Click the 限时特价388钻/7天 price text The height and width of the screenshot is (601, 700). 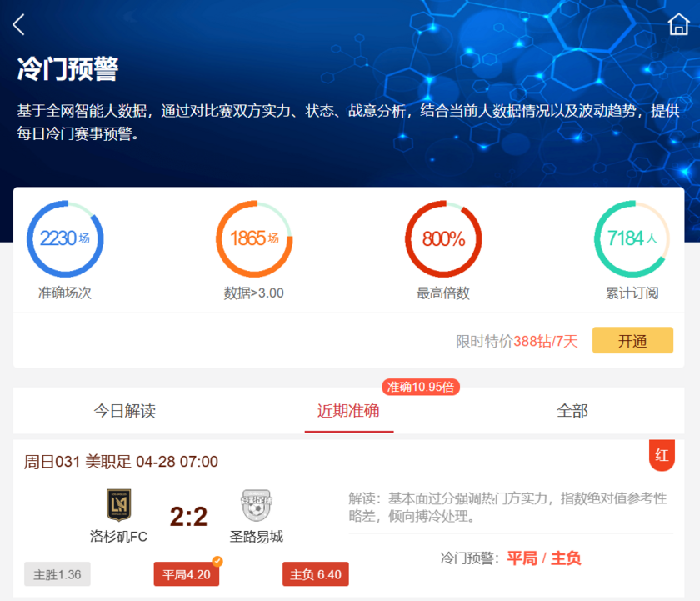517,341
